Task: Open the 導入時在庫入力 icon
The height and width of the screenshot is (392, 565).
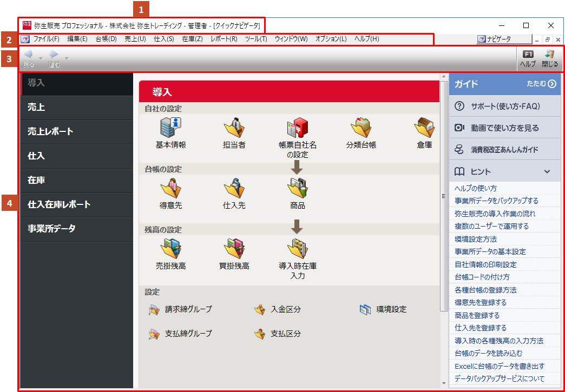Action: pos(297,249)
